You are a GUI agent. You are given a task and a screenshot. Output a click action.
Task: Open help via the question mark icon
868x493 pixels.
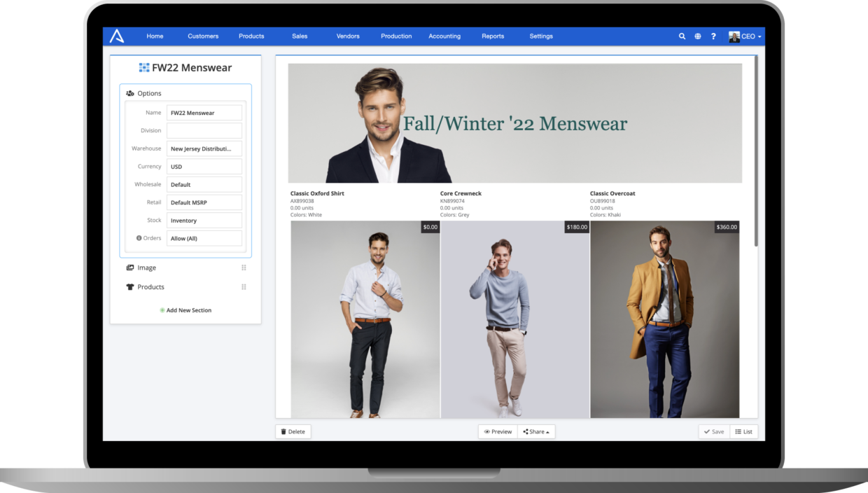713,36
